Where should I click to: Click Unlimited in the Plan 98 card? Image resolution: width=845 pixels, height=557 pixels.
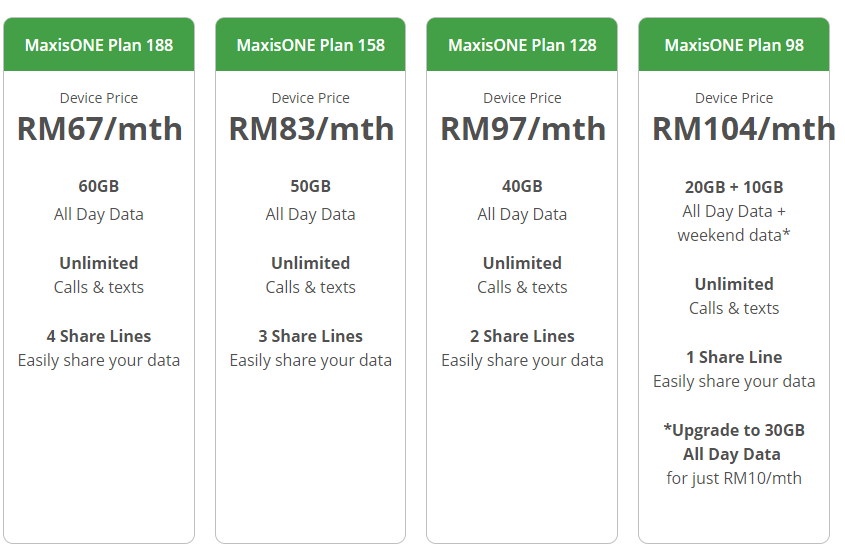tap(734, 284)
